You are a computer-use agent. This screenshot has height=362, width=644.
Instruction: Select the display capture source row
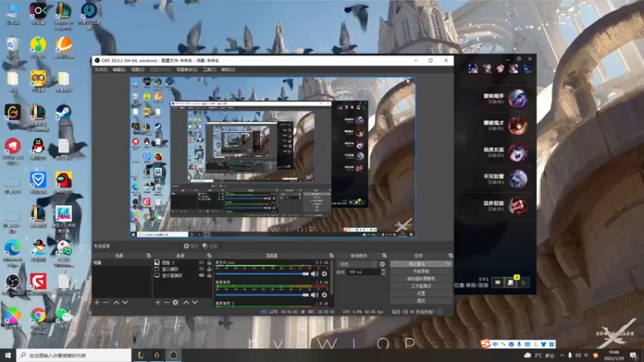183,275
